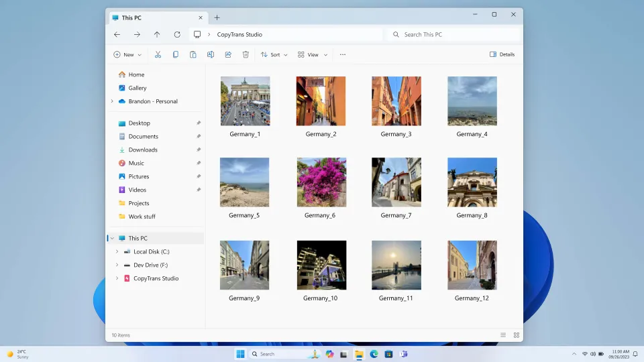Screen dimensions: 644x362
Task: Open the View dropdown
Action: (x=313, y=54)
